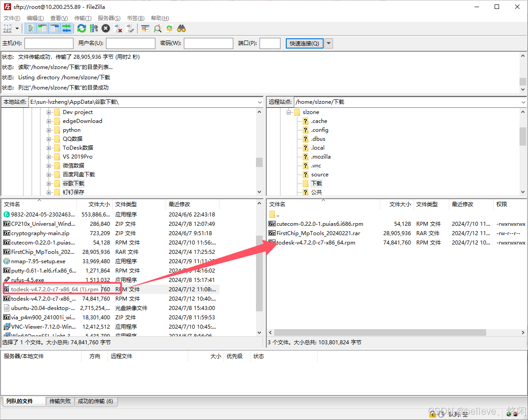This screenshot has height=420, width=528.
Task: Reconnect to the last server
Action: tap(130, 29)
